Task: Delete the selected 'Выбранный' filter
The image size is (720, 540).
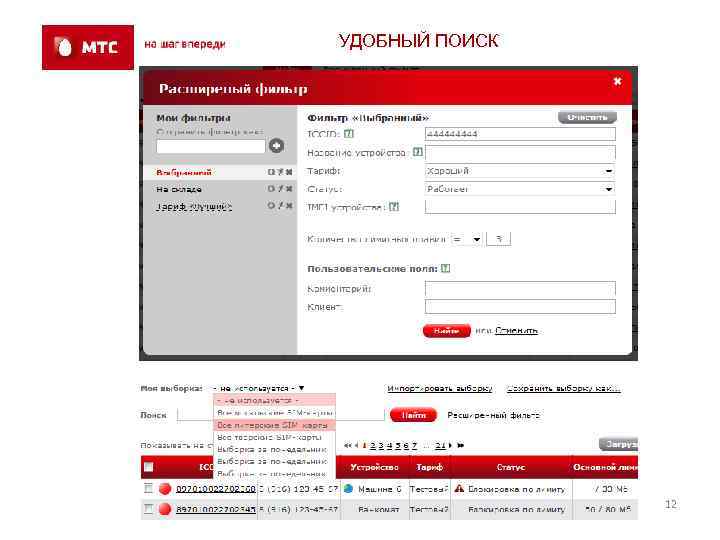Action: tap(289, 172)
